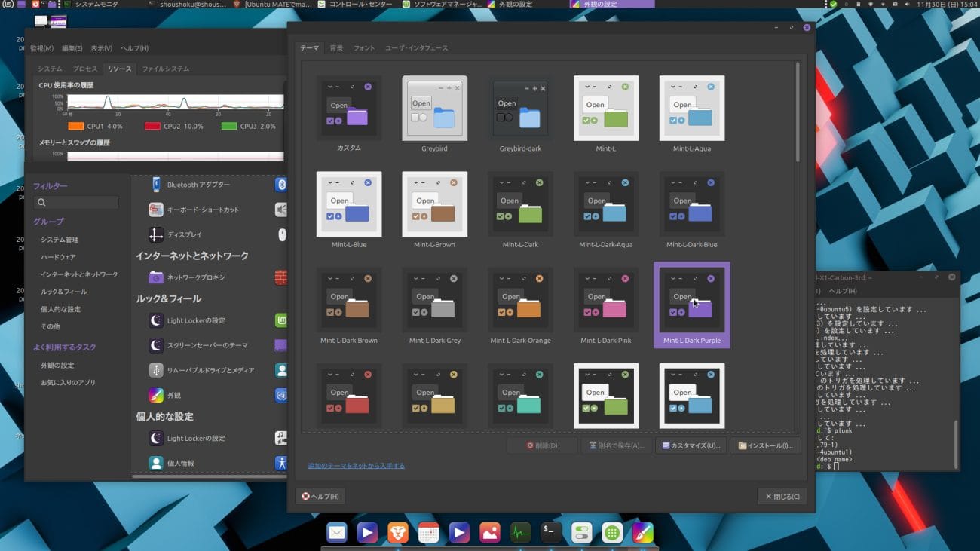This screenshot has width=980, height=551.
Task: Click the インストール(I)... button
Action: pos(765,445)
